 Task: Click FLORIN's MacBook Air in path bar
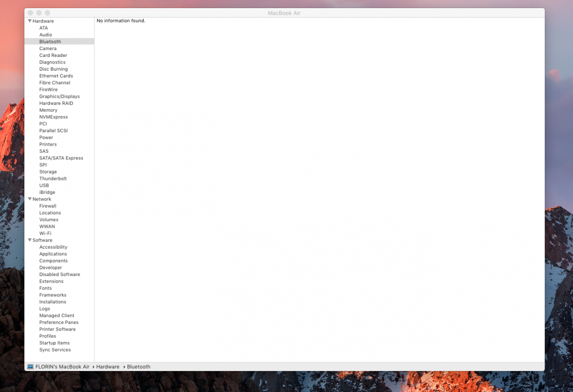pyautogui.click(x=62, y=367)
